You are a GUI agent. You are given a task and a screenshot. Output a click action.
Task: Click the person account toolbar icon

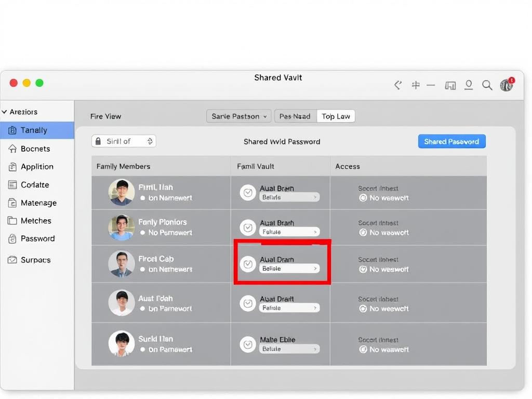[469, 85]
